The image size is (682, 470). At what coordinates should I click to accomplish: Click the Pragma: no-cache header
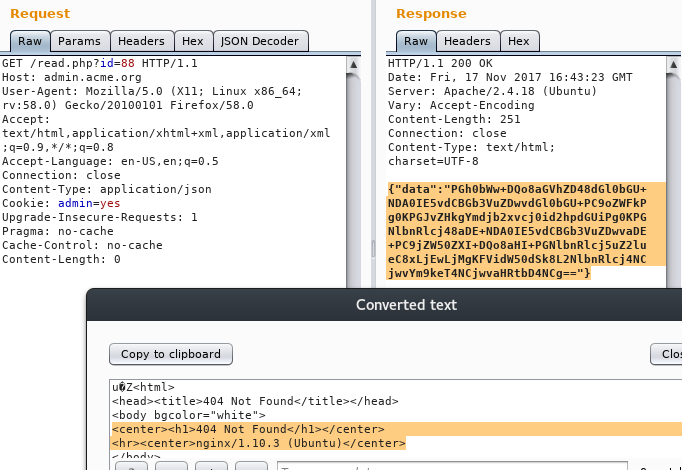[x=57, y=231]
